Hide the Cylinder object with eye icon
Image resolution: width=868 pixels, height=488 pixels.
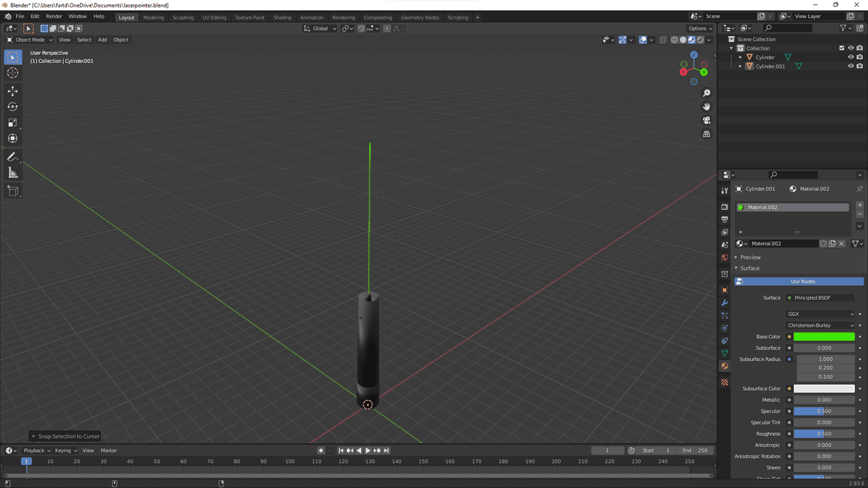point(850,57)
